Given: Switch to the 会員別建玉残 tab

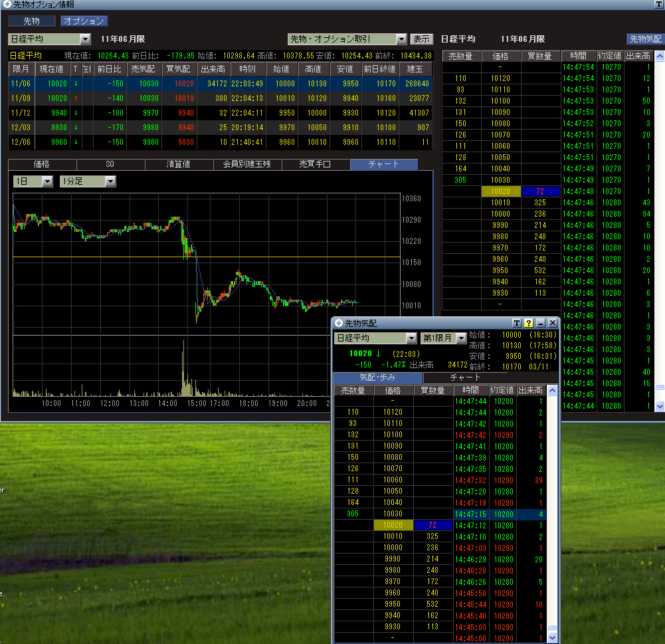Looking at the screenshot, I should [x=247, y=164].
